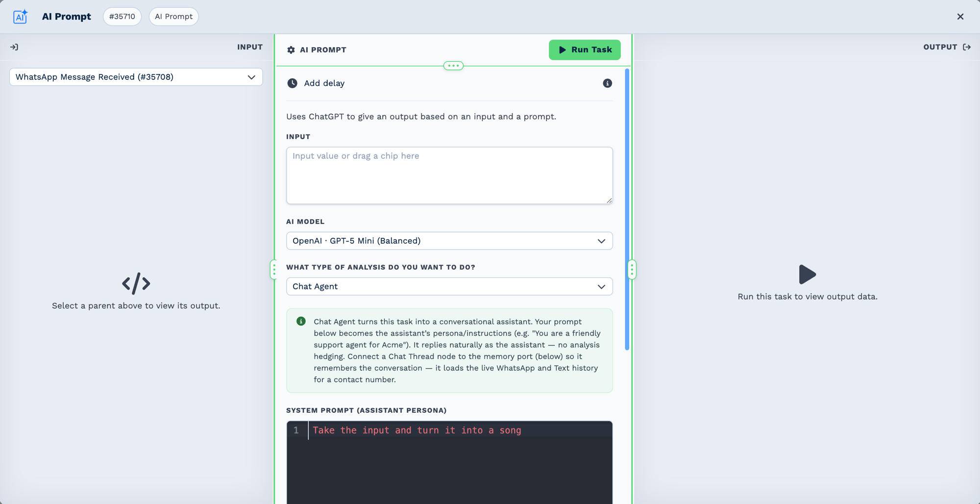Grab the left panel vertical resize handle
The height and width of the screenshot is (504, 980).
click(x=274, y=269)
